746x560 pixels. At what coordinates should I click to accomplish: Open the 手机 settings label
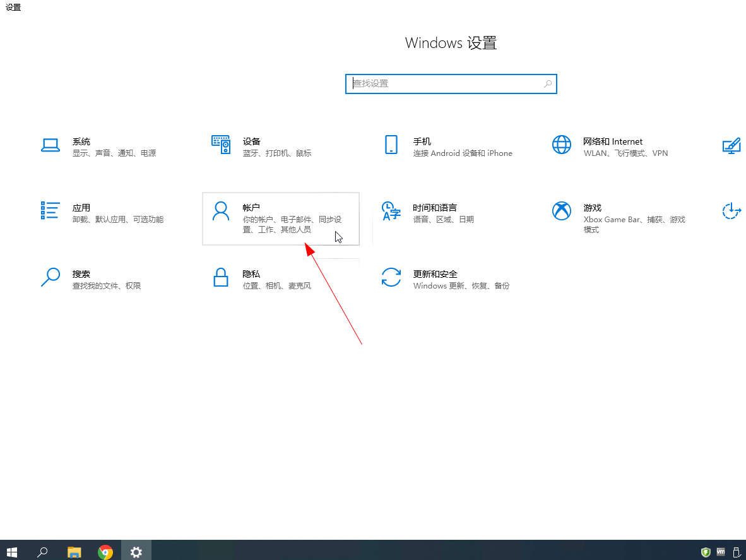pos(422,141)
